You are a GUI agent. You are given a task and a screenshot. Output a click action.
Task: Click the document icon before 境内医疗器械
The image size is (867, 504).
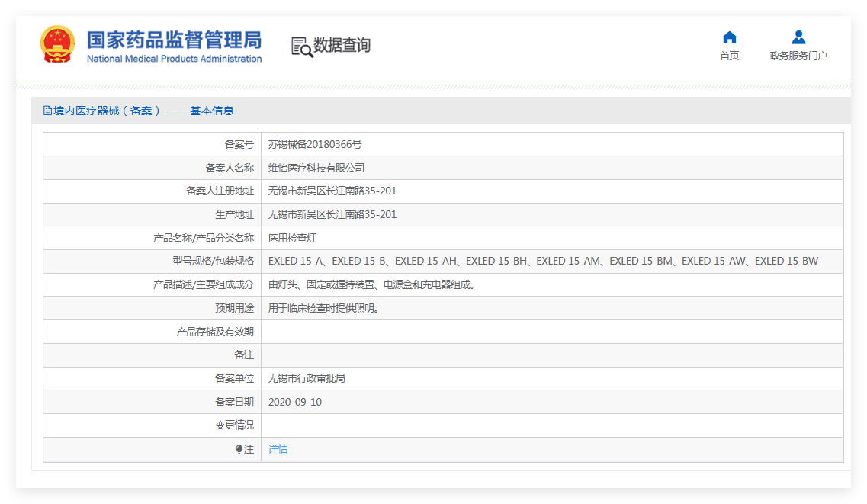point(47,111)
